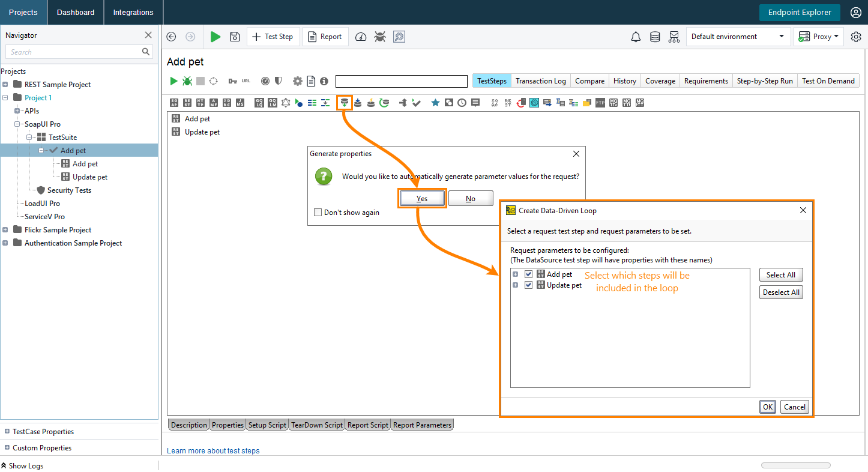Click the info circle icon
868x472 pixels.
pos(324,81)
